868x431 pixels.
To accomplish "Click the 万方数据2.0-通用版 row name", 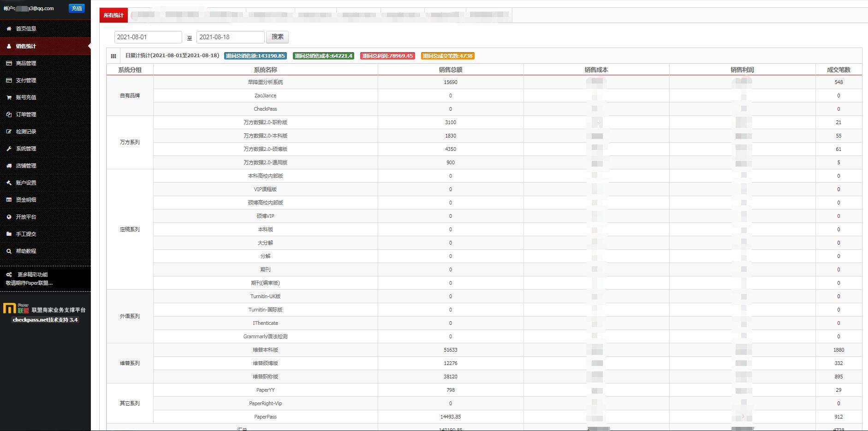I will click(266, 162).
